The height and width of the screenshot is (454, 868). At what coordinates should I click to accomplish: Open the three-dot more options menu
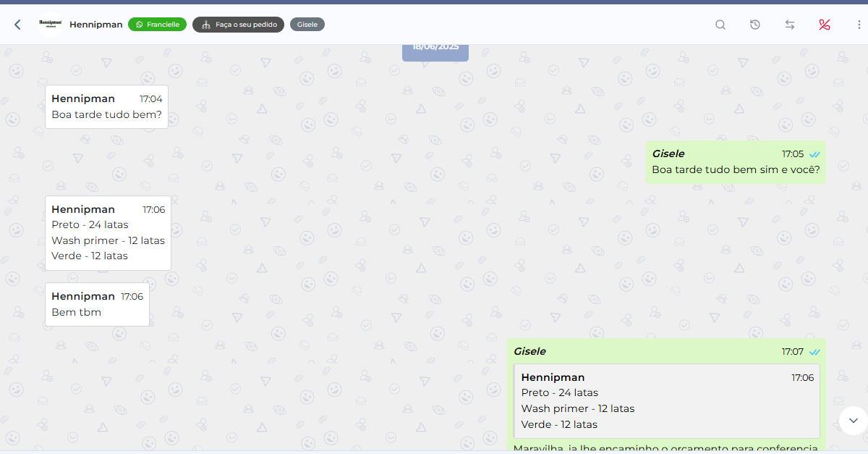point(859,25)
